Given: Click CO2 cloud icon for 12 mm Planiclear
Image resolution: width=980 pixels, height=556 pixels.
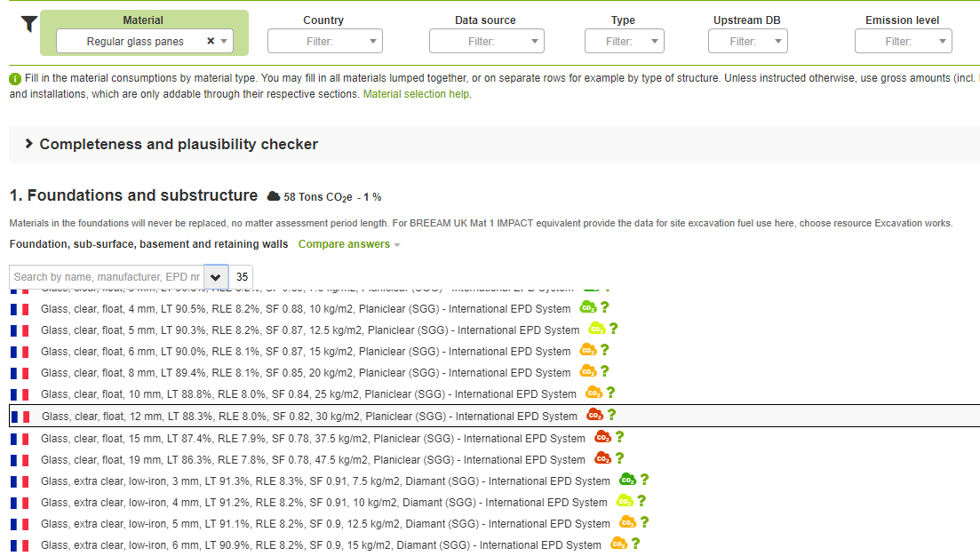Looking at the screenshot, I should click(595, 414).
